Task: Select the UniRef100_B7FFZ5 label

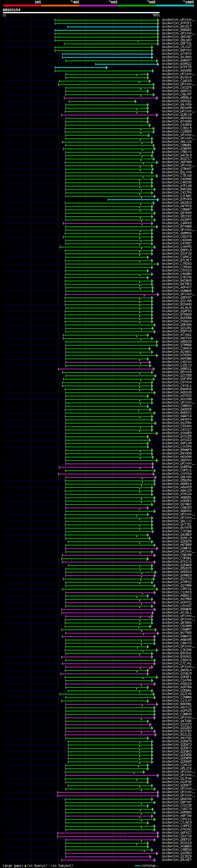Action: 177,67
